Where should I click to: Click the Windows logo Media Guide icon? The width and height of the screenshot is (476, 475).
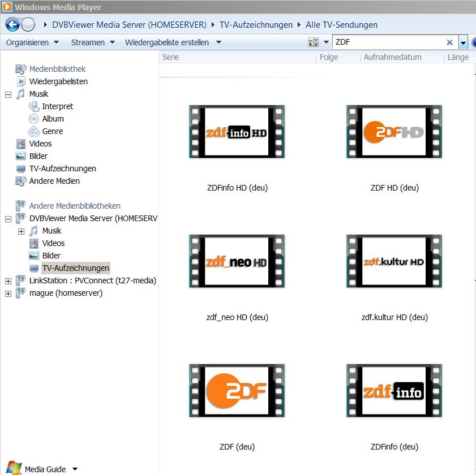tap(14, 468)
